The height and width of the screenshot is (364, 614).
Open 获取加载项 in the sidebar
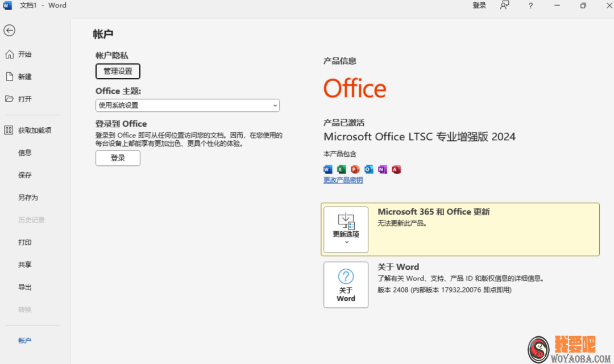point(34,130)
